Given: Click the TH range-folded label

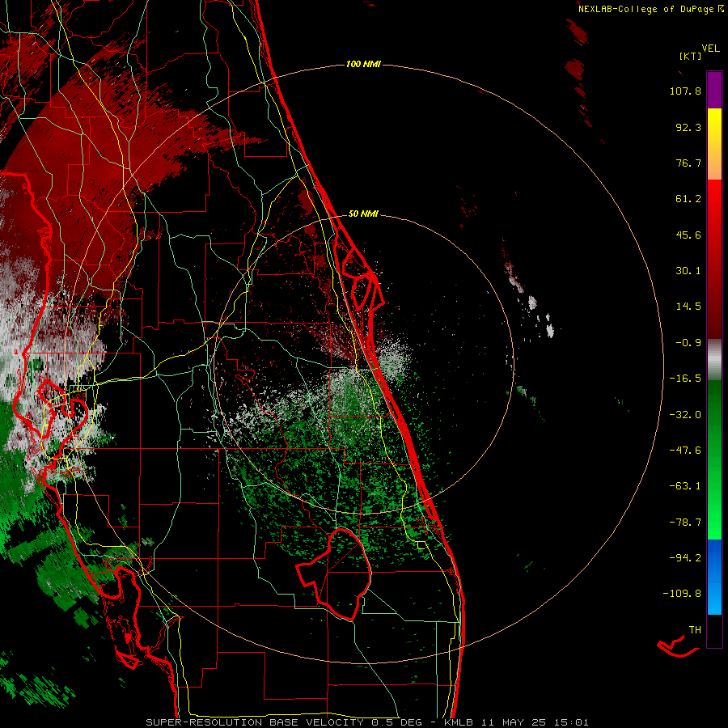Looking at the screenshot, I should 695,630.
